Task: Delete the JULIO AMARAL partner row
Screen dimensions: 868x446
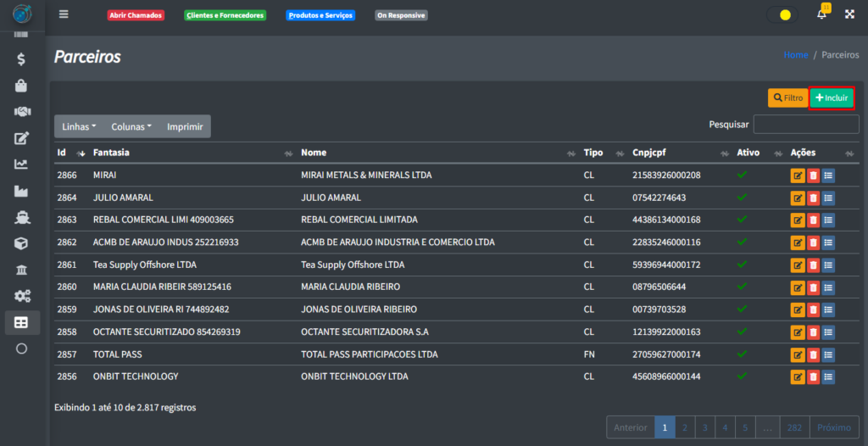Action: [x=813, y=198]
